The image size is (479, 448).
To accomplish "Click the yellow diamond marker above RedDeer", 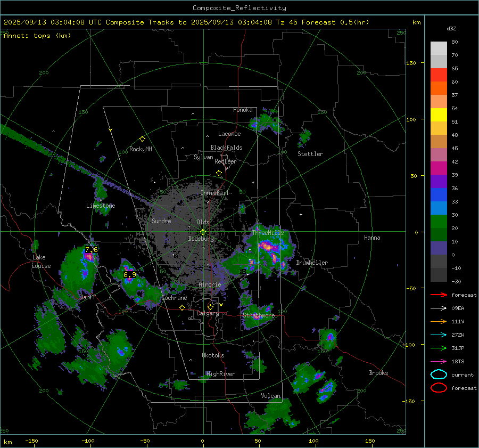I will coord(219,173).
